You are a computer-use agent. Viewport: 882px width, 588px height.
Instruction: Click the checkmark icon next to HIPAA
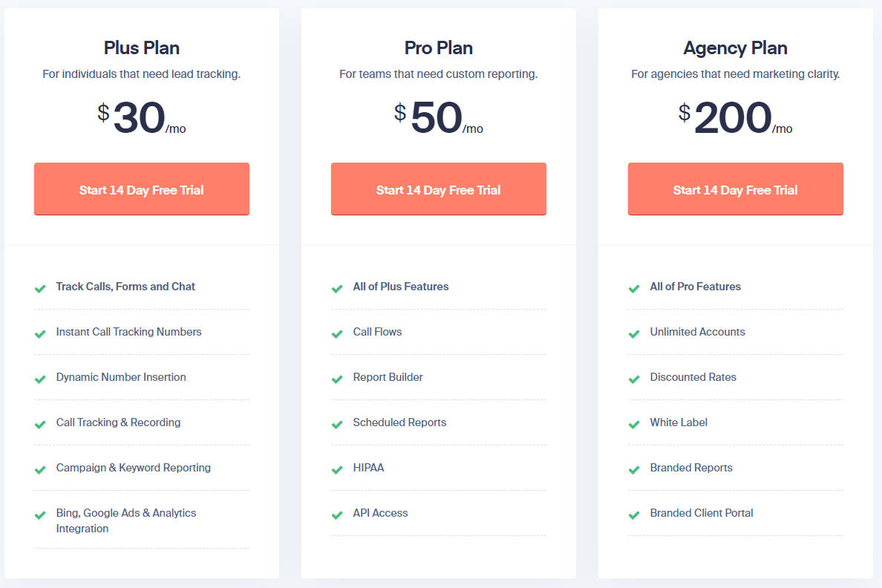coord(337,469)
